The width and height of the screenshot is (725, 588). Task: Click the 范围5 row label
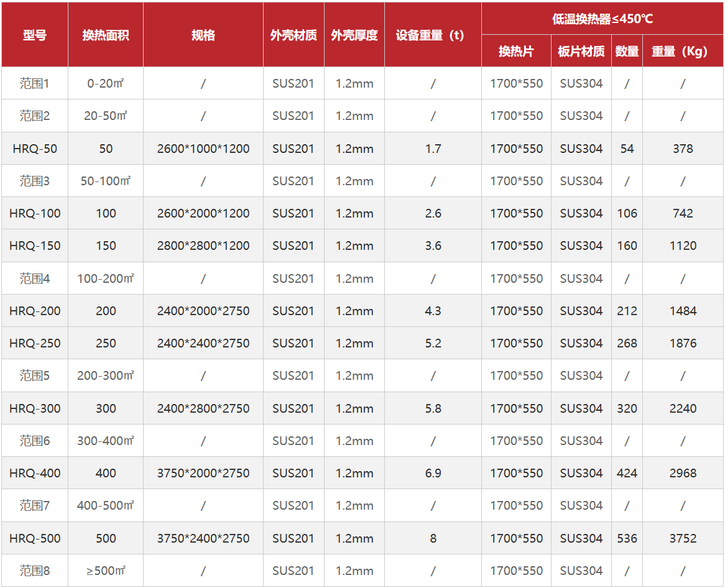coord(35,375)
